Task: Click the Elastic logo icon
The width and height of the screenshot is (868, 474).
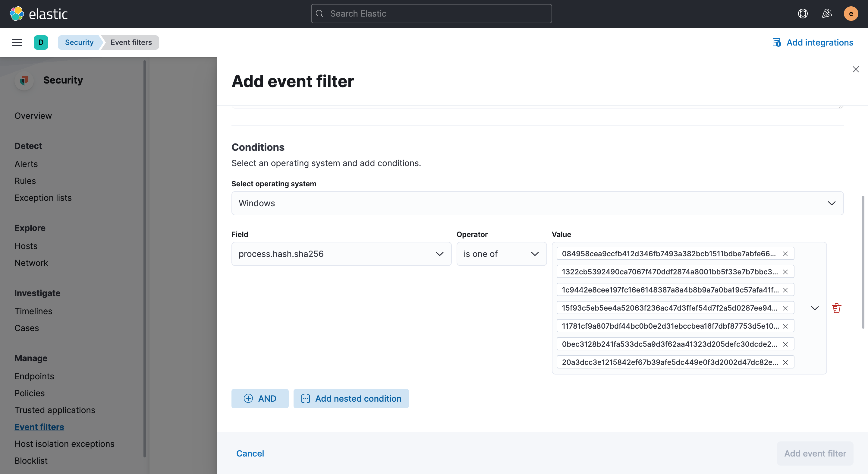Action: coord(17,14)
